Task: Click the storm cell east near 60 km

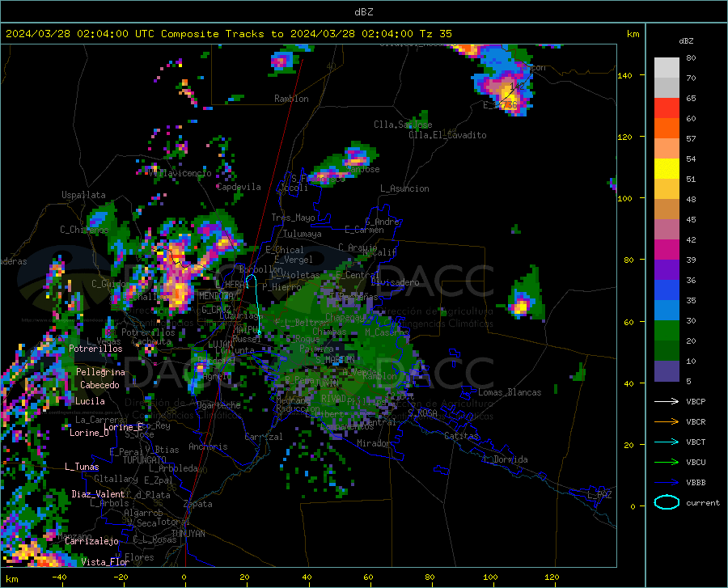Action: (522, 306)
